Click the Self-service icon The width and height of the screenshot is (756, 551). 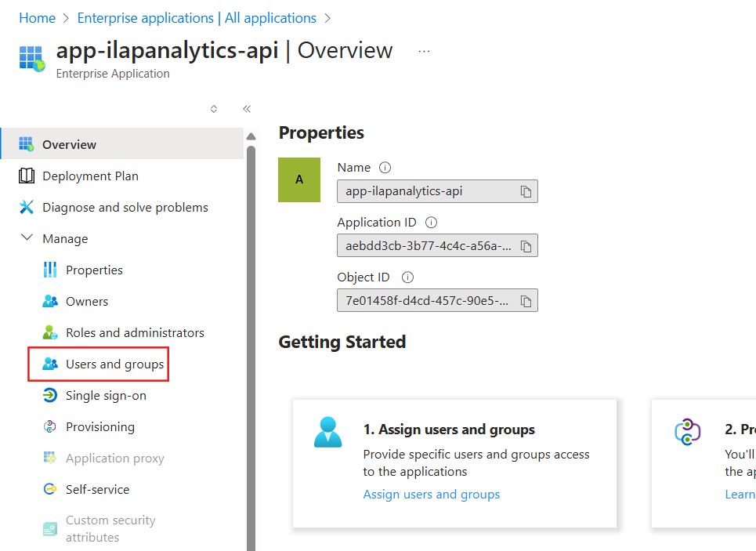49,489
